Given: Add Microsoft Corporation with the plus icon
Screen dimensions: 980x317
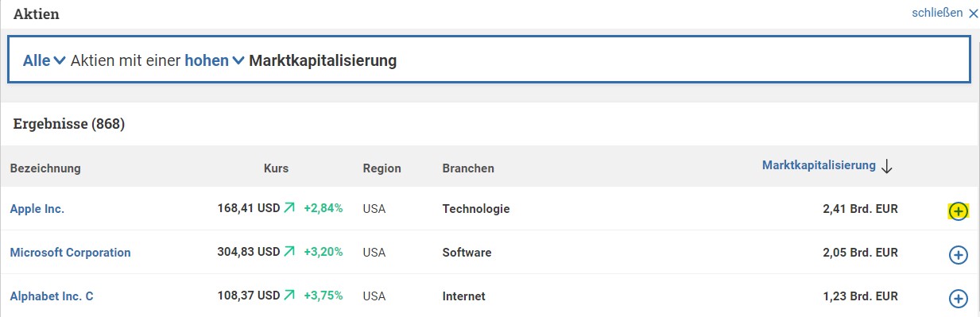Looking at the screenshot, I should tap(959, 255).
